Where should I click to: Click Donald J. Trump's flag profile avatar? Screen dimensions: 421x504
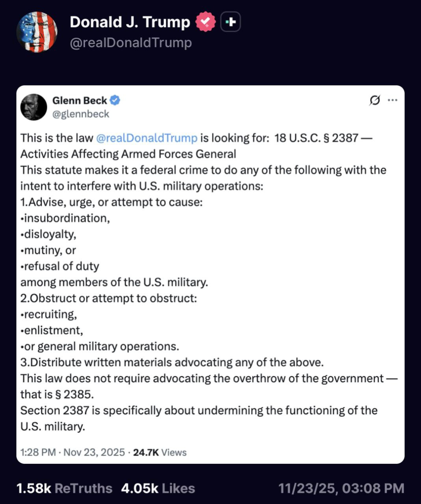pyautogui.click(x=37, y=32)
